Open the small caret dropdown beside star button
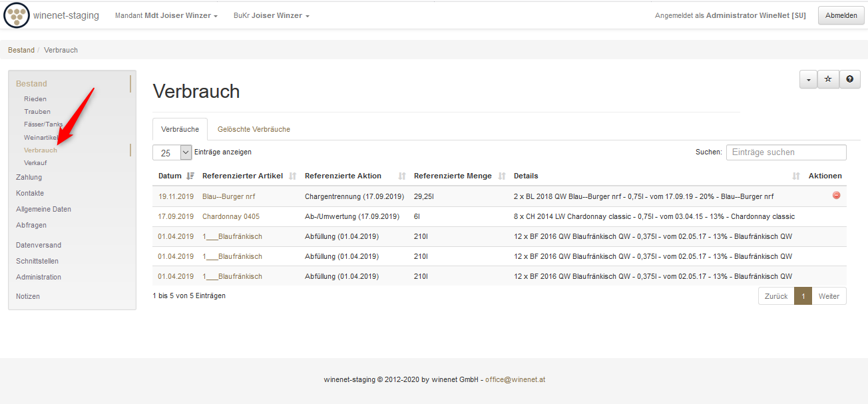The height and width of the screenshot is (404, 868). (x=808, y=79)
